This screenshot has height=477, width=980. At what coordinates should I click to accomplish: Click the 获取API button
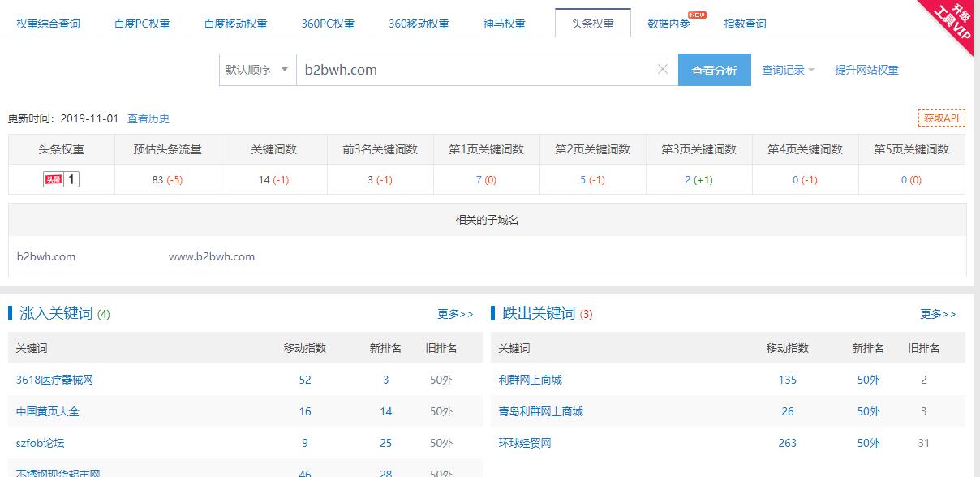tap(941, 118)
